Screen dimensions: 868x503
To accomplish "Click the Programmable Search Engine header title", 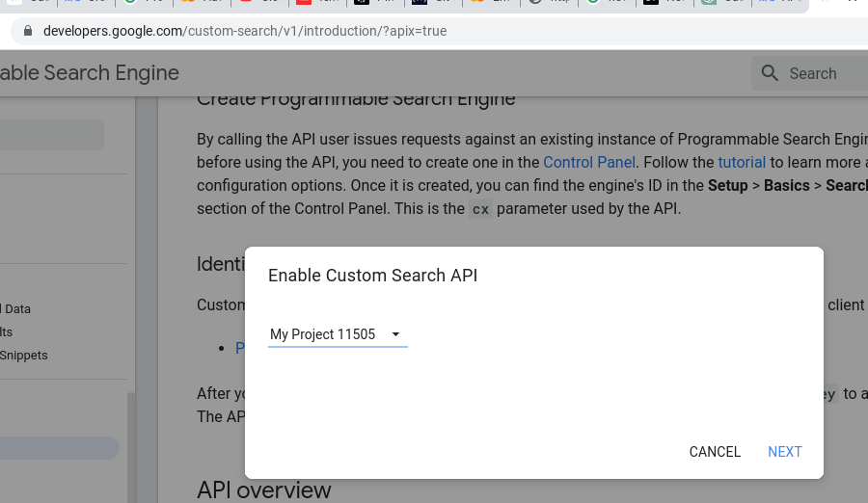I will pos(89,73).
